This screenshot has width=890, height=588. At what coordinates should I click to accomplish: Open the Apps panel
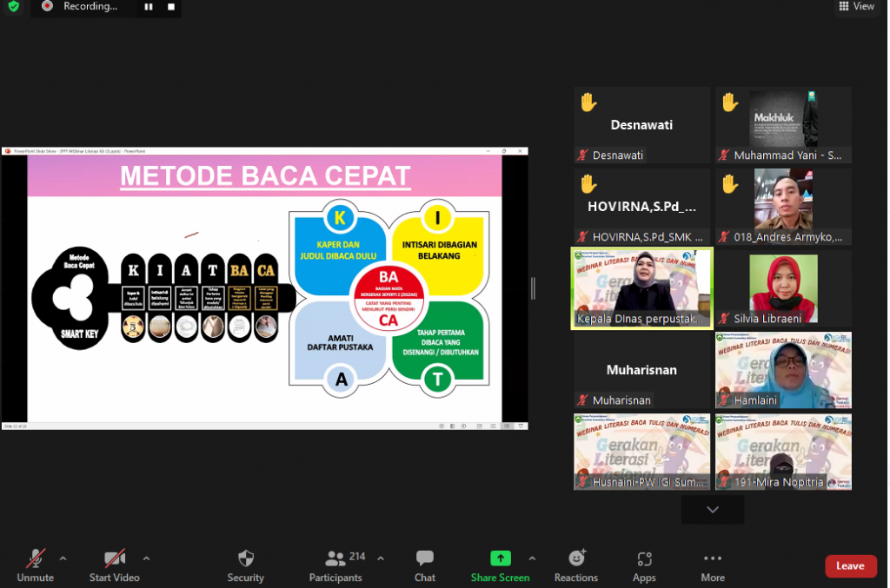pos(644,558)
